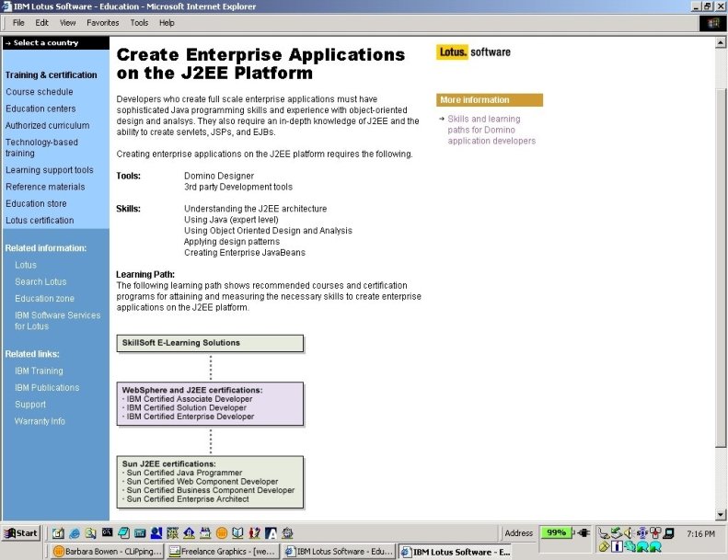Click the speaker volume tray icon
Viewport: 728px width, 560px height.
[x=629, y=532]
